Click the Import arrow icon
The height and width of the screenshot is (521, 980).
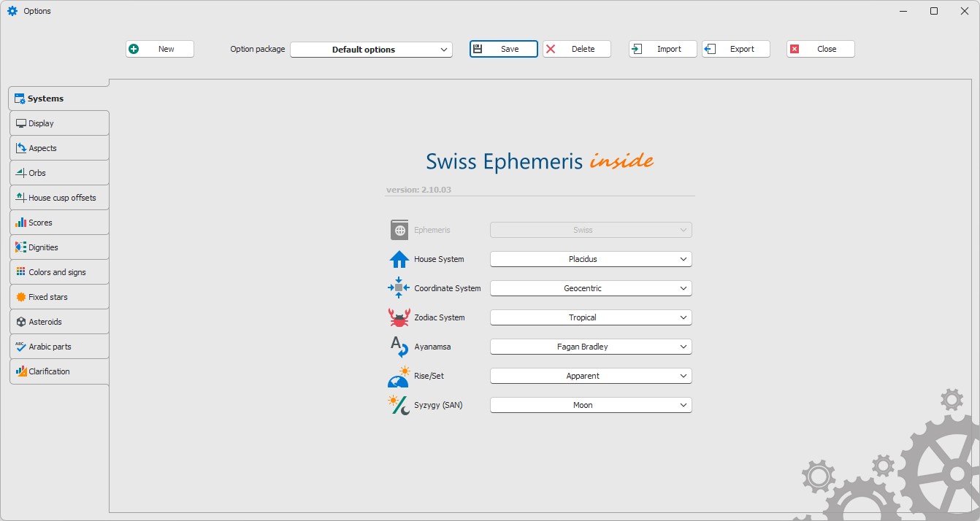point(637,49)
